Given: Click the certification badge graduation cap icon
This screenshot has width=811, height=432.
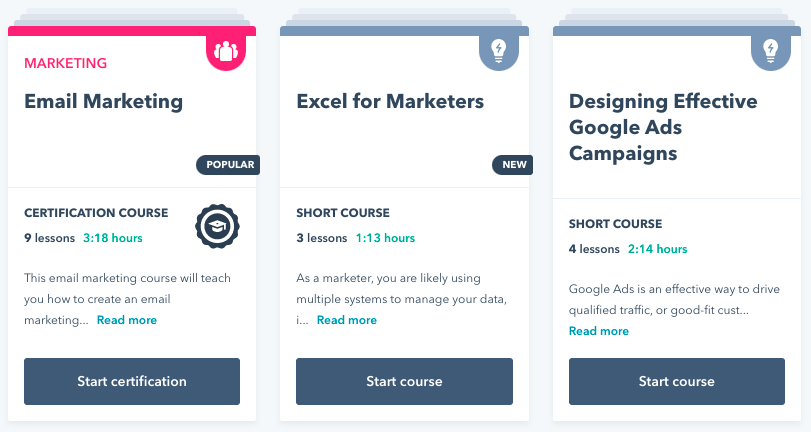Looking at the screenshot, I should [x=215, y=227].
